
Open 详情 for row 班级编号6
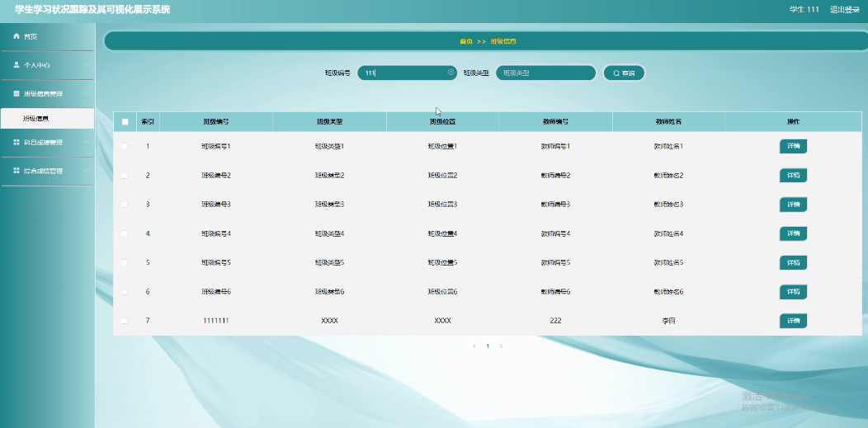pos(793,291)
